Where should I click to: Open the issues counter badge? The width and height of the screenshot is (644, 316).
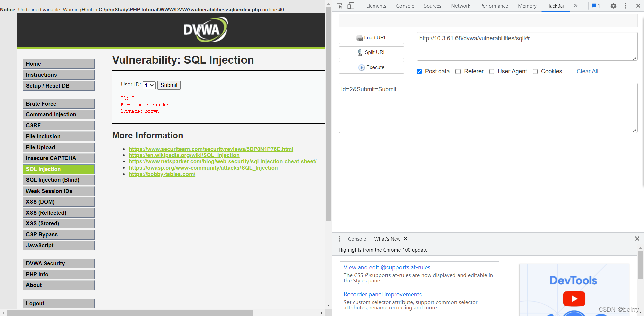(x=596, y=6)
